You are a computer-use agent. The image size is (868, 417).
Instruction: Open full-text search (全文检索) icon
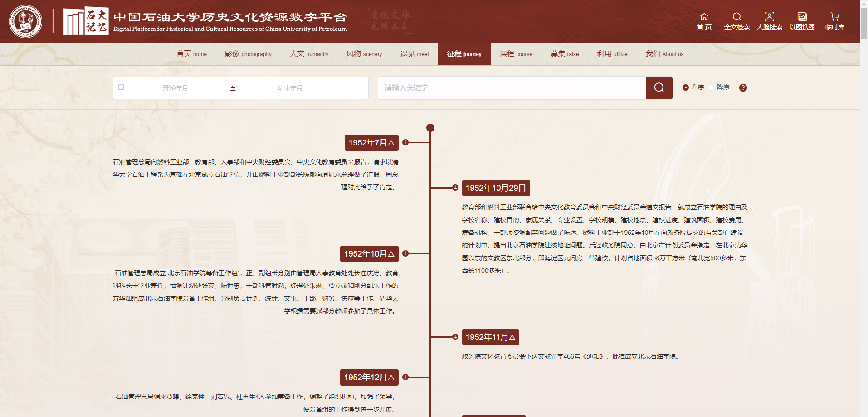[736, 17]
